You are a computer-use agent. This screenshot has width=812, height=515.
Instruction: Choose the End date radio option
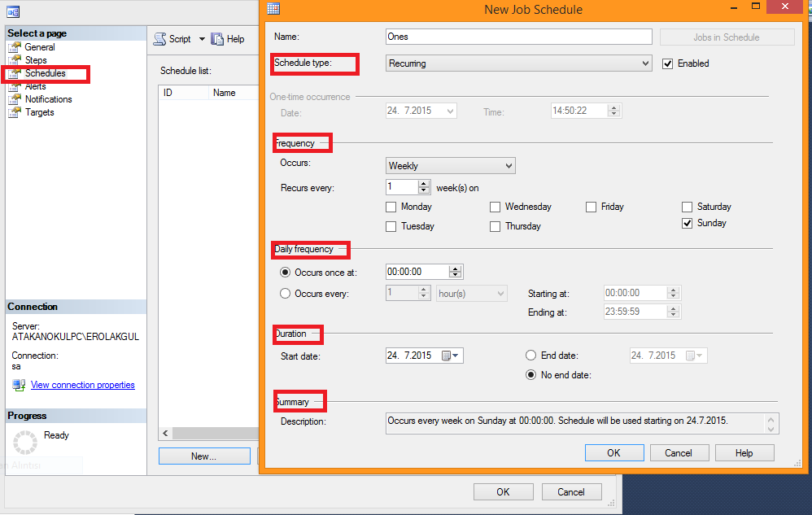point(531,356)
